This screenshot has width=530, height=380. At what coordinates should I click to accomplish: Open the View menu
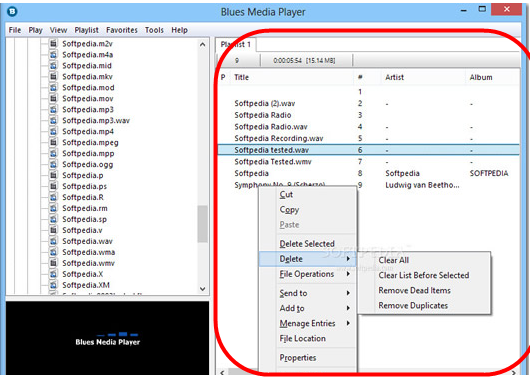pyautogui.click(x=58, y=30)
